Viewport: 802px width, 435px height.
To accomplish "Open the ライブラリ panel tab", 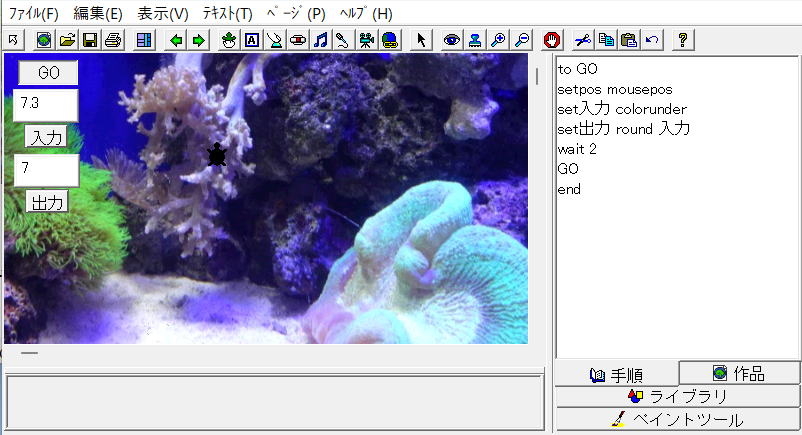I will [x=677, y=397].
